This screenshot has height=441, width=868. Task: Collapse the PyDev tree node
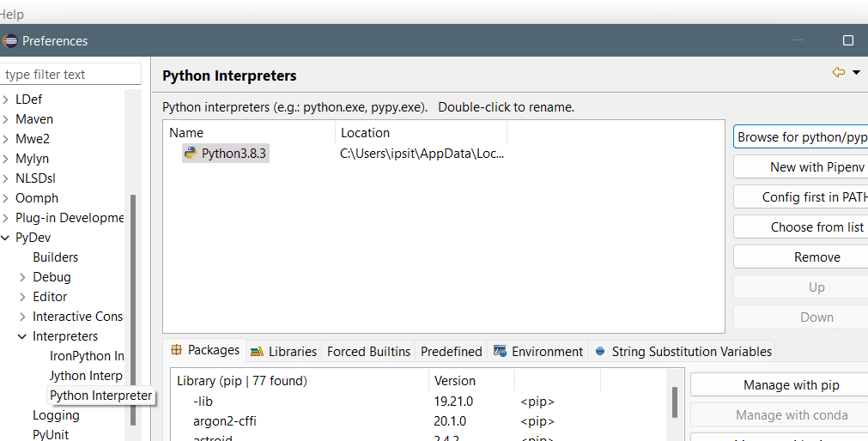click(6, 238)
